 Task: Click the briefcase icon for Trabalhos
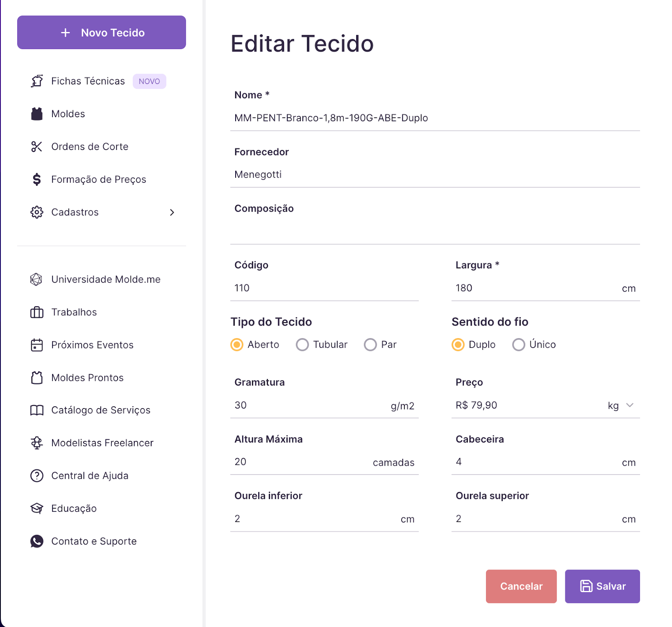tap(37, 312)
